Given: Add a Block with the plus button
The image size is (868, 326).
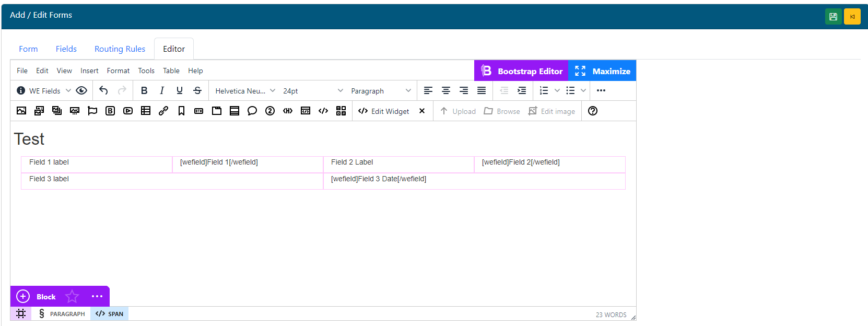Looking at the screenshot, I should tap(23, 296).
